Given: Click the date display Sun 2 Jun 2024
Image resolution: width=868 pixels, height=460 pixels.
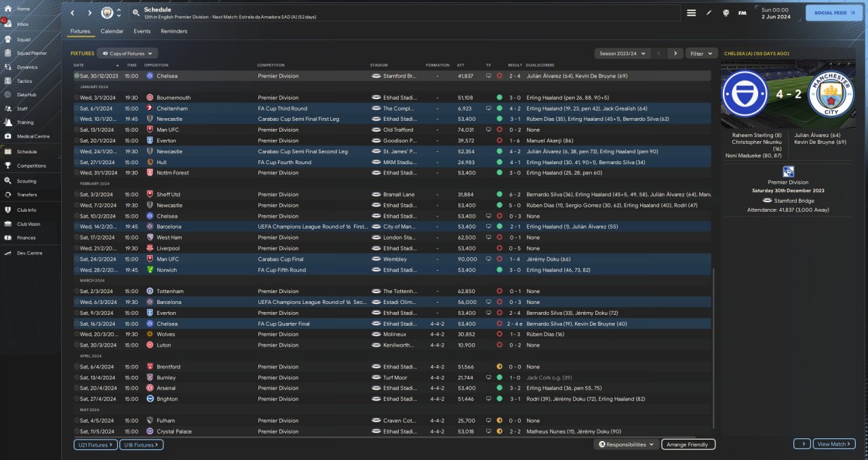Looking at the screenshot, I should [775, 13].
